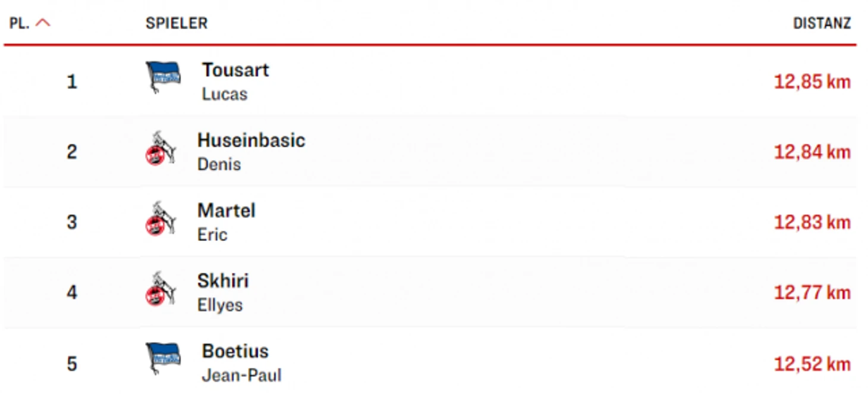This screenshot has height=394, width=868.
Task: Click FC Köln logo beside Martel
Action: [161, 219]
